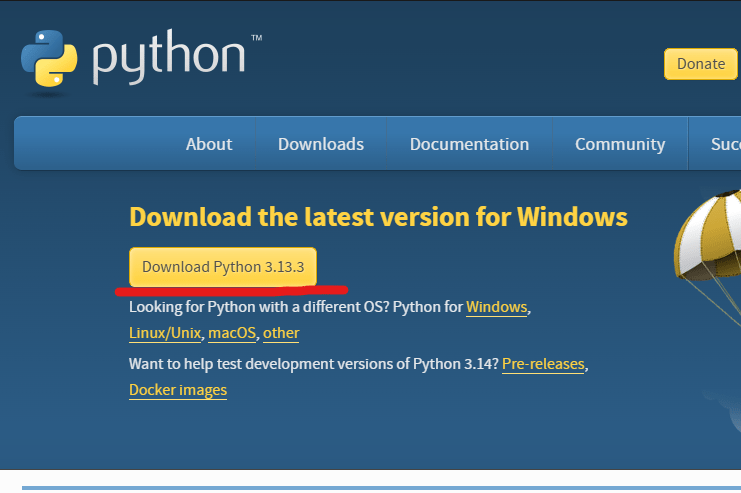Click the Python snake logo icon

click(x=49, y=59)
